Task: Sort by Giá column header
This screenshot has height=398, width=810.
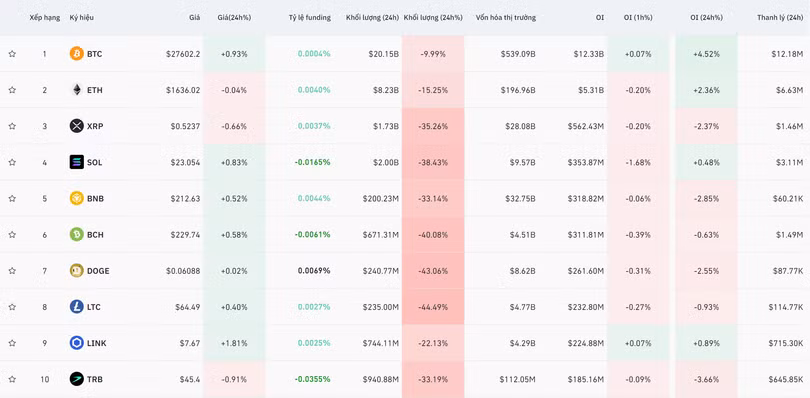Action: point(194,18)
